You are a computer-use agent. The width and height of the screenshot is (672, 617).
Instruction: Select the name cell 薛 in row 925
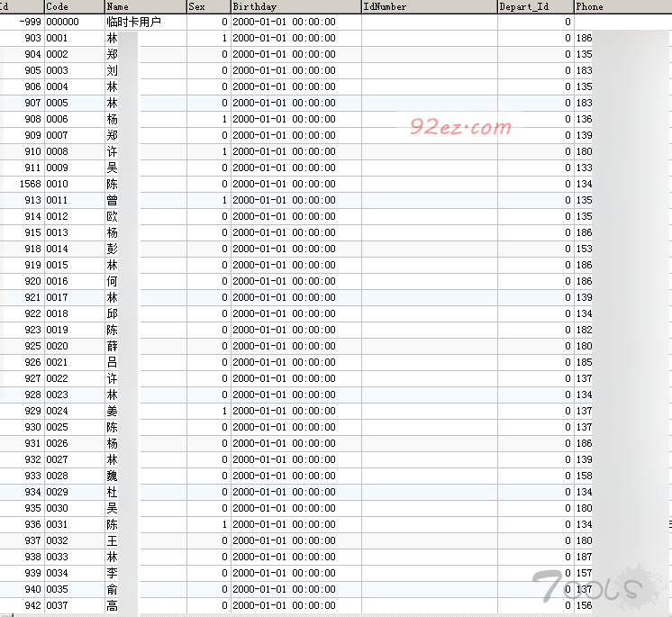click(x=146, y=346)
